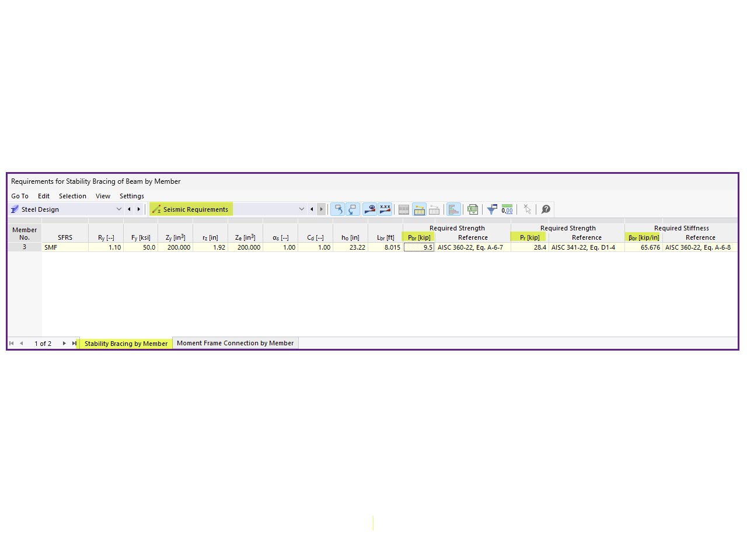Select the pick object arrow icon
This screenshot has height=560, width=747.
click(x=527, y=209)
